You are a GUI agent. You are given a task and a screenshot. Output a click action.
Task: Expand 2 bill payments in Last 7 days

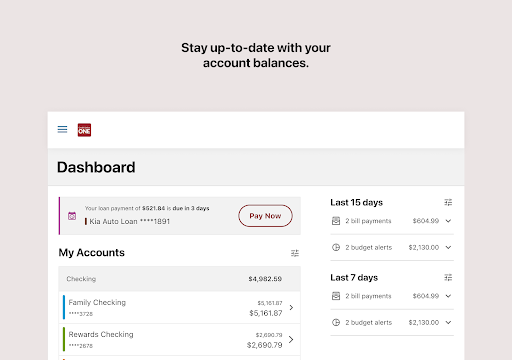[x=448, y=296]
